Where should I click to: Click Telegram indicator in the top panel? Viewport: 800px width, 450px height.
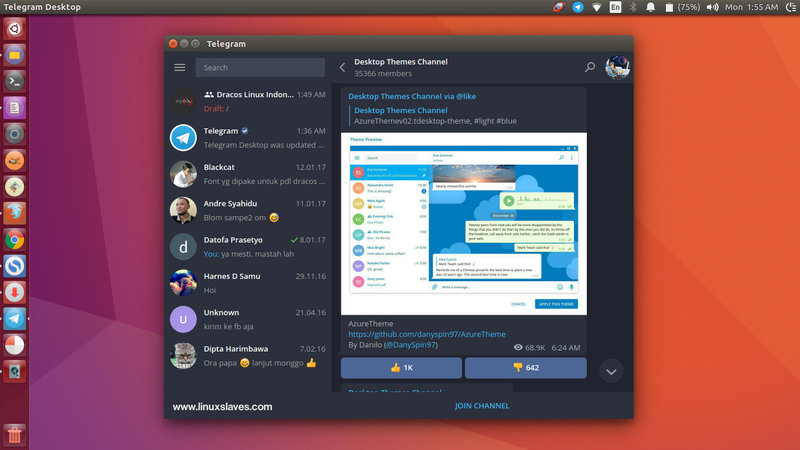click(578, 7)
